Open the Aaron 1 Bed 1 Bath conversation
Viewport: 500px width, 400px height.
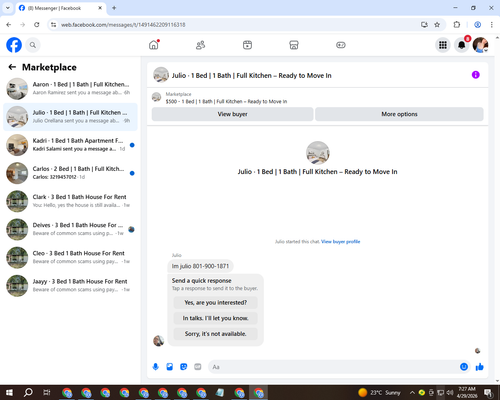tap(70, 89)
